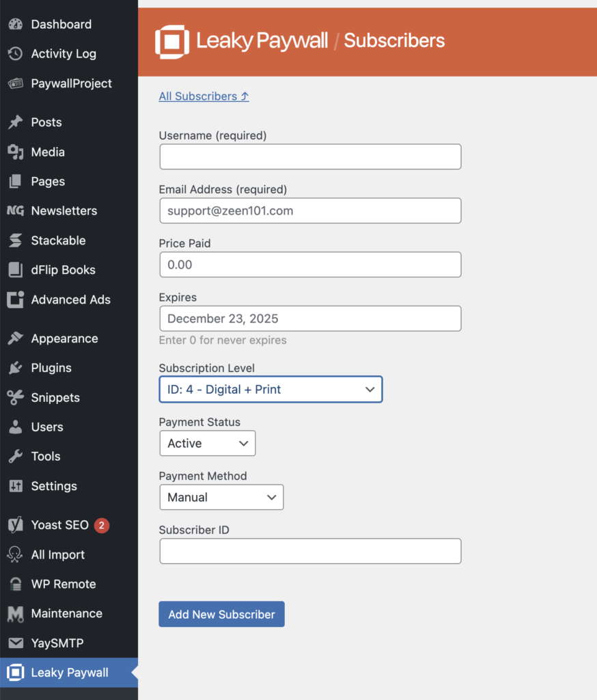Click the Activity Log clock icon

[x=15, y=54]
